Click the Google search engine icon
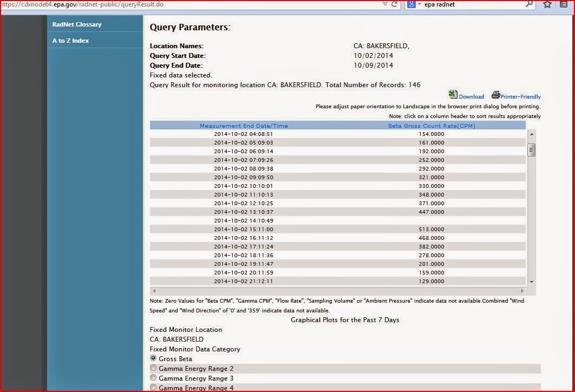Image resolution: width=575 pixels, height=392 pixels. click(x=411, y=4)
